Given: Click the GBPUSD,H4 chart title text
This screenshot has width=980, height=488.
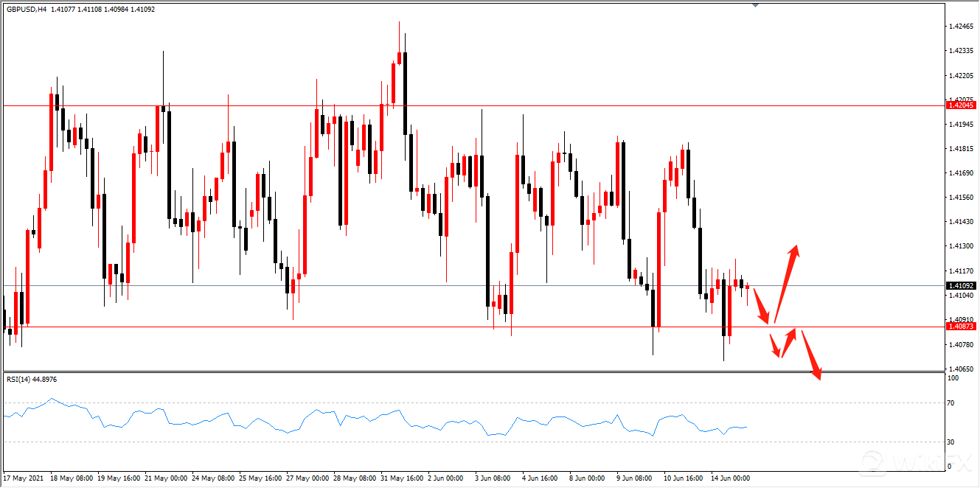Looking at the screenshot, I should click(27, 9).
